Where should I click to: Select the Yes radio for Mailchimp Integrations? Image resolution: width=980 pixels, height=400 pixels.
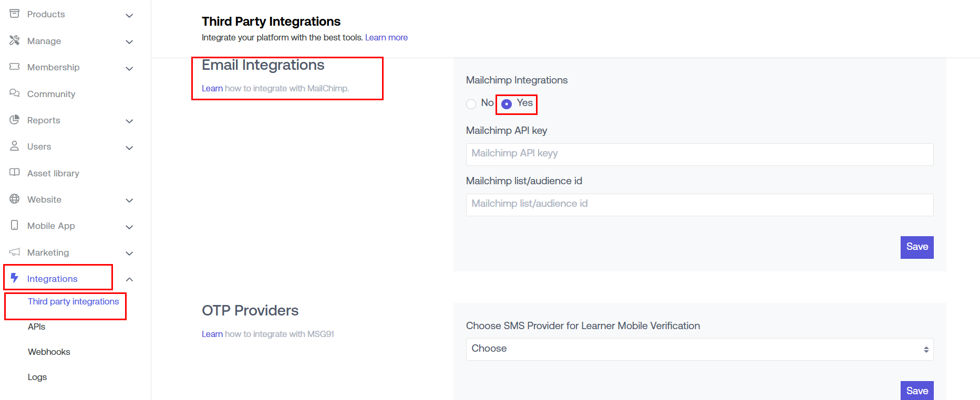point(507,104)
